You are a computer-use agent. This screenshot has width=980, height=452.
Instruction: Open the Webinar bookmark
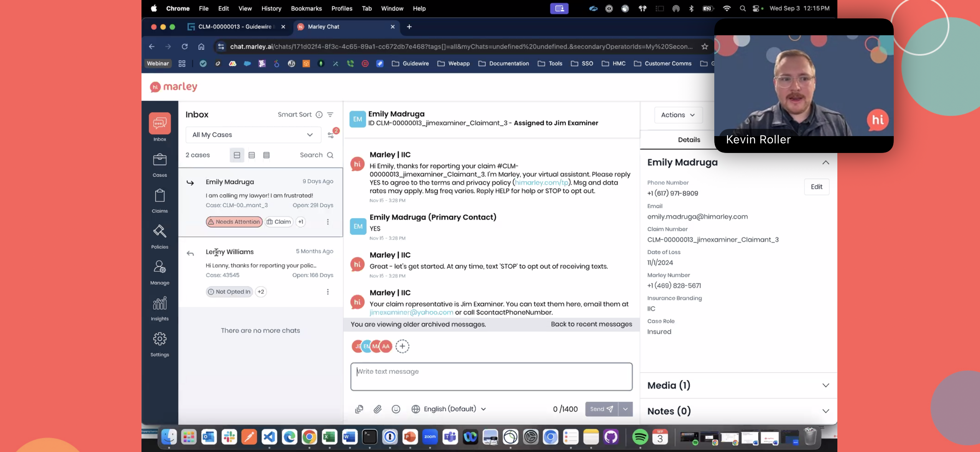click(x=158, y=63)
